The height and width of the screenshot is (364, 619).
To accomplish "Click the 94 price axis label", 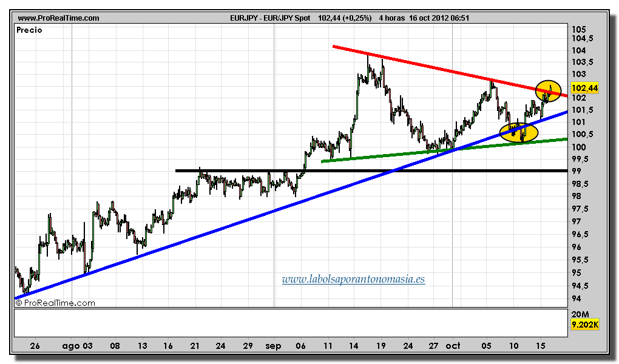I will pos(577,299).
